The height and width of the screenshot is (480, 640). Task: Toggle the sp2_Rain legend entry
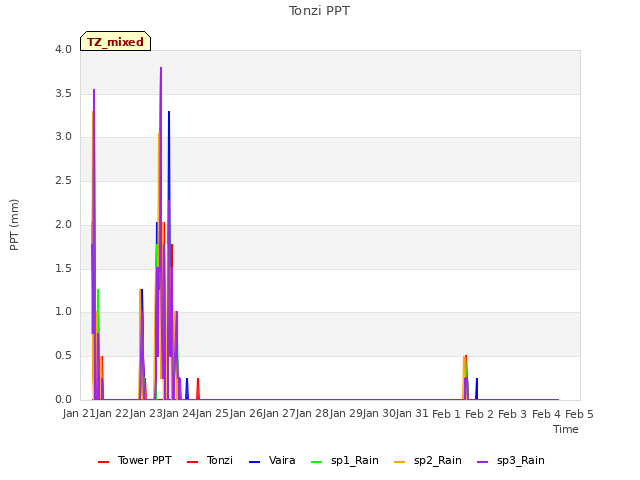428,461
